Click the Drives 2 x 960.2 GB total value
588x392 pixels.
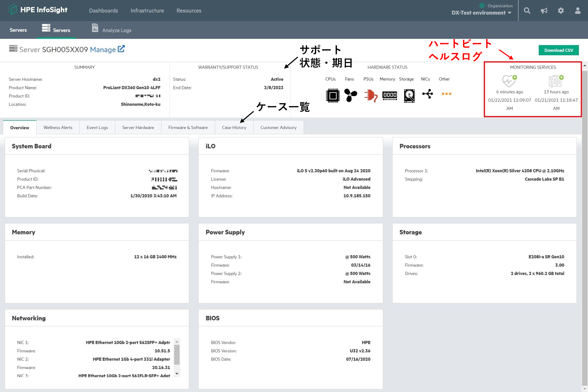coord(537,274)
